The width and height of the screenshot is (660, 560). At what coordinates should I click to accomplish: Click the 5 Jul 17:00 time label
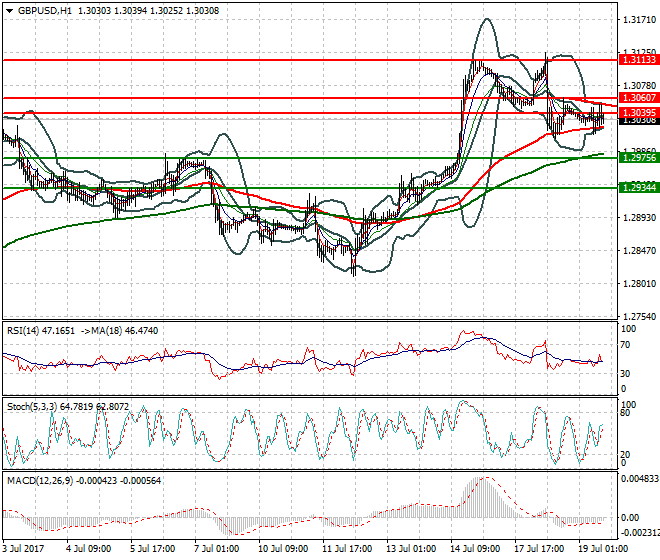(x=152, y=549)
